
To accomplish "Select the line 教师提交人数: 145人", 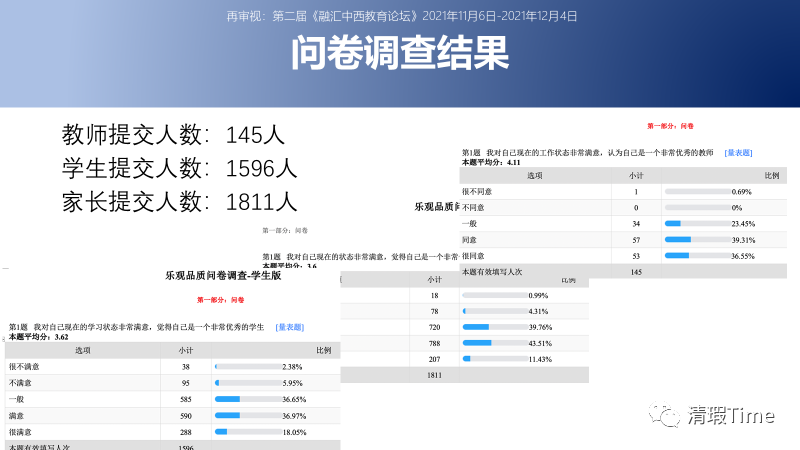I will pos(173,135).
